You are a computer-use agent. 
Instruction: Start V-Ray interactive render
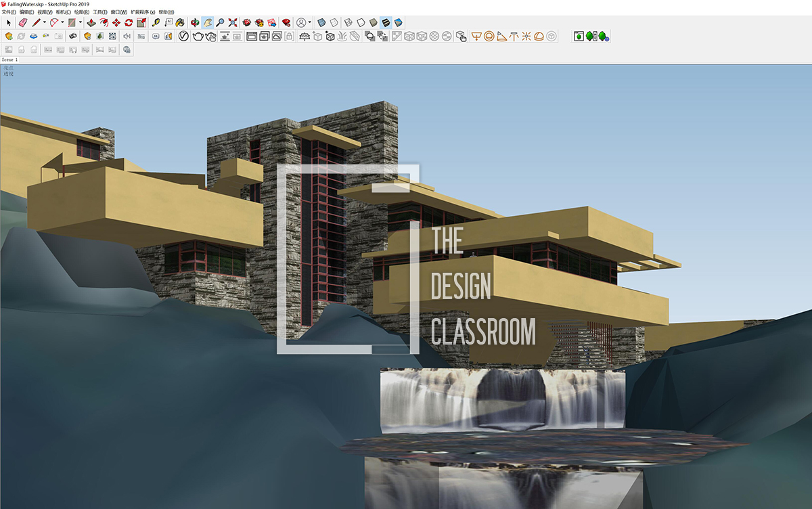click(x=211, y=36)
